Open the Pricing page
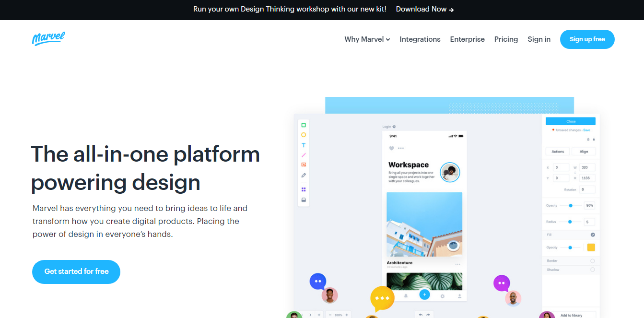 point(506,39)
